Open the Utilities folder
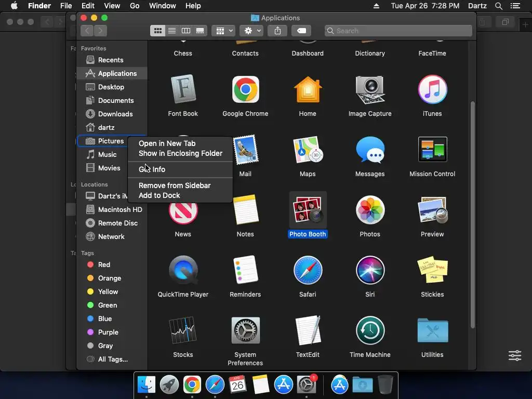 coord(432,330)
